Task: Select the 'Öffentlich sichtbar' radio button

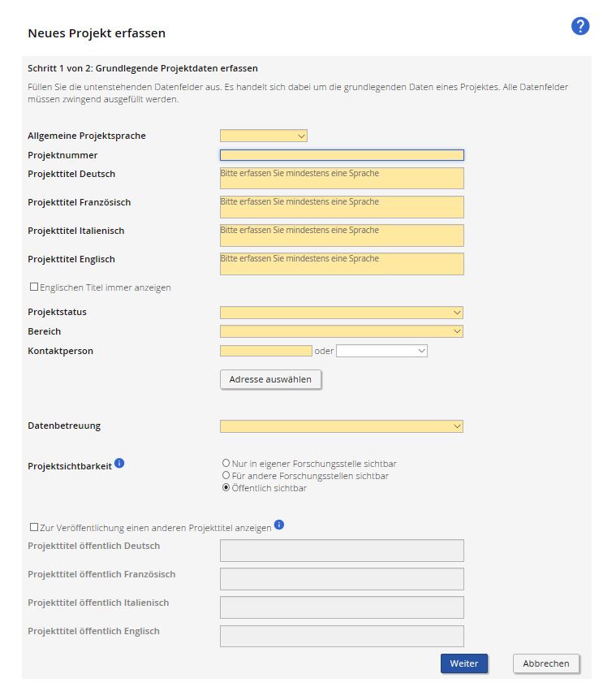Action: [x=226, y=488]
